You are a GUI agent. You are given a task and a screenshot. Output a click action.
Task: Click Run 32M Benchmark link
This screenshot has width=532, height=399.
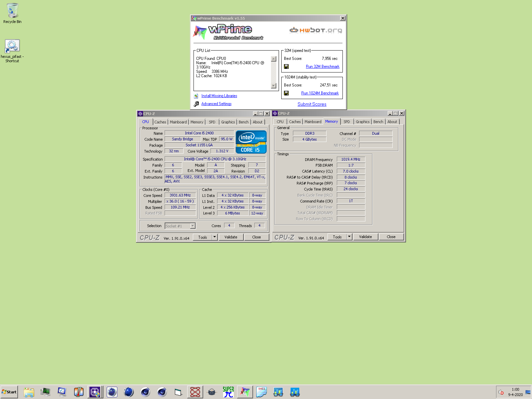[323, 66]
